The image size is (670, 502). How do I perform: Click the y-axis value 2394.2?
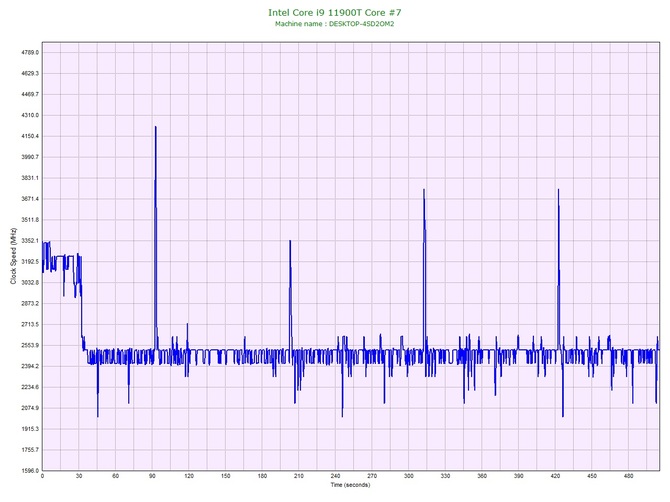click(x=30, y=367)
